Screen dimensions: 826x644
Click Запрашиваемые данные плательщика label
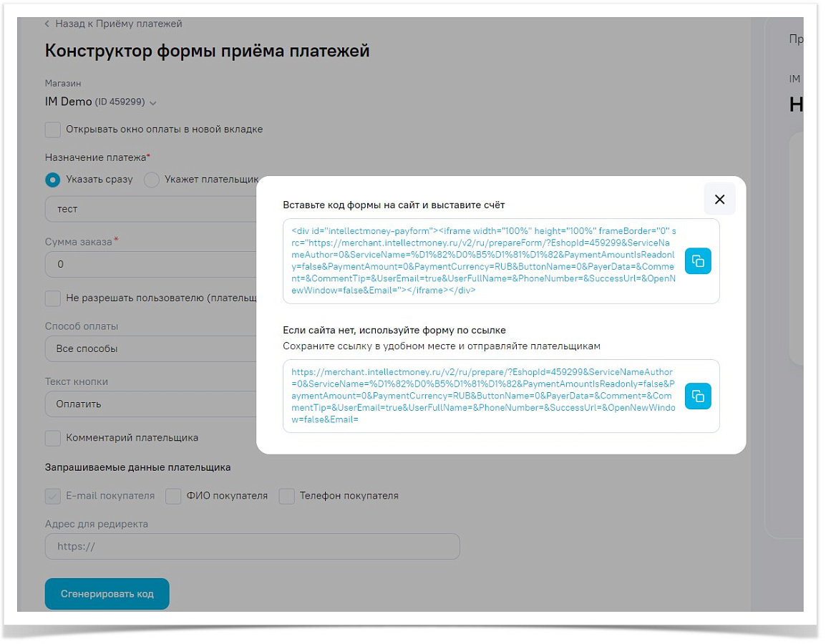pyautogui.click(x=137, y=467)
